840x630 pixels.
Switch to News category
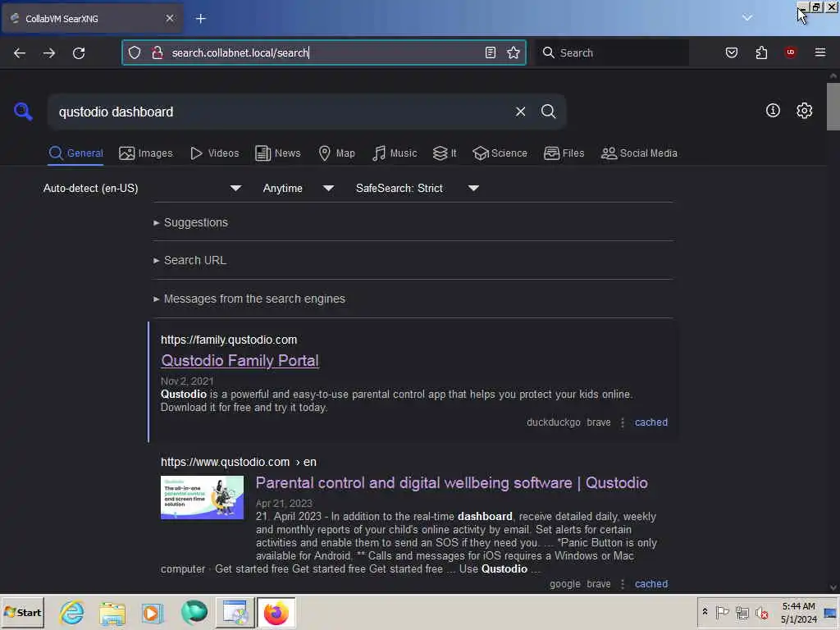[278, 153]
